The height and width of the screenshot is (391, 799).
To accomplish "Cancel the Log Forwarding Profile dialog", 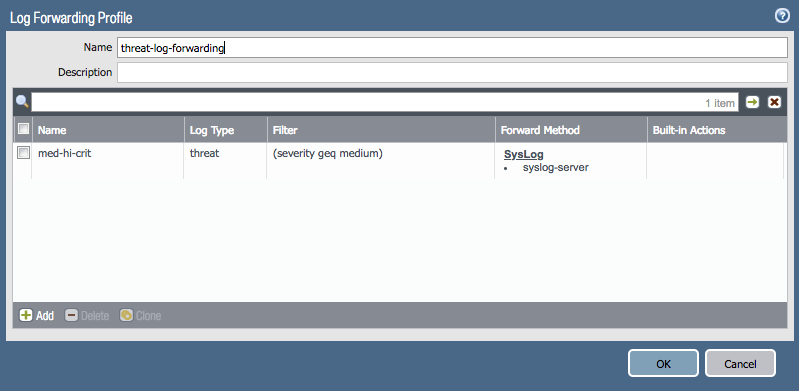I will click(740, 363).
